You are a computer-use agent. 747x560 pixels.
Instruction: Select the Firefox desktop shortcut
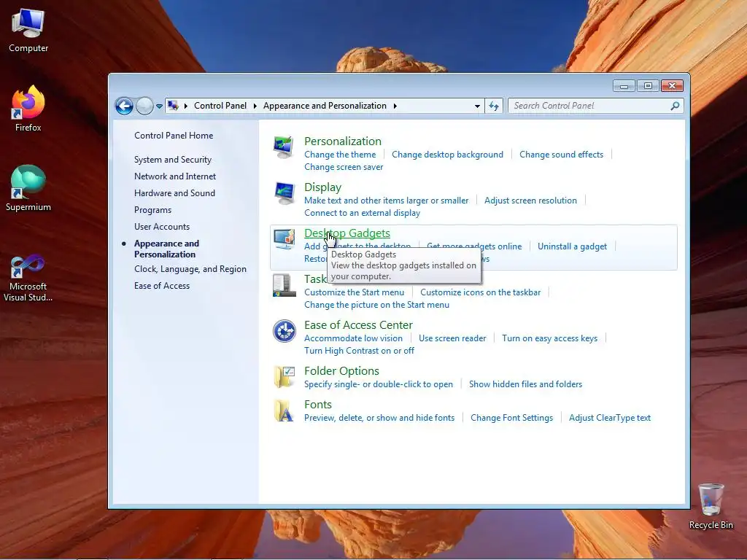pyautogui.click(x=28, y=109)
